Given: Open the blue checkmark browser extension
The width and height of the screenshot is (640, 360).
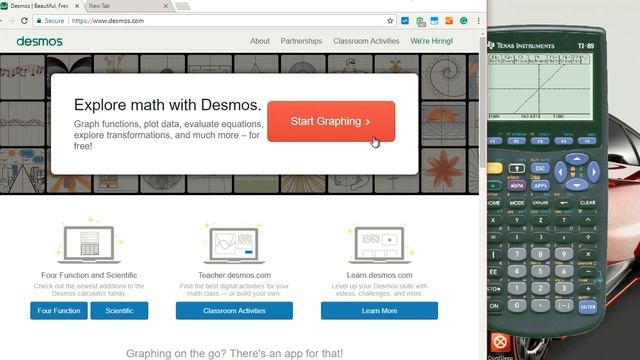Looking at the screenshot, I should click(x=405, y=20).
